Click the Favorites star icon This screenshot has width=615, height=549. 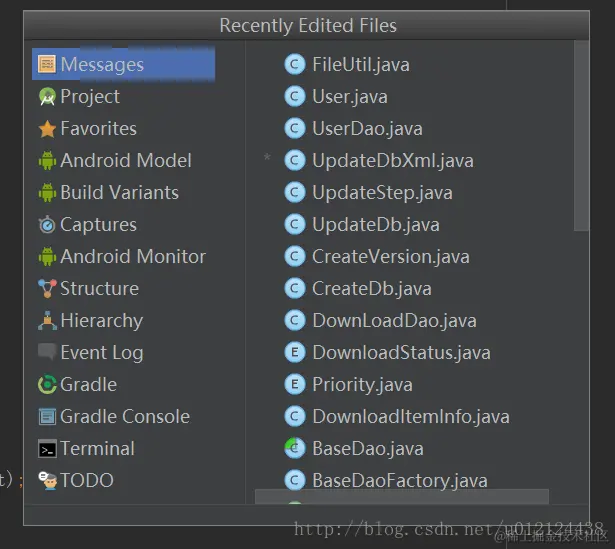click(x=47, y=129)
